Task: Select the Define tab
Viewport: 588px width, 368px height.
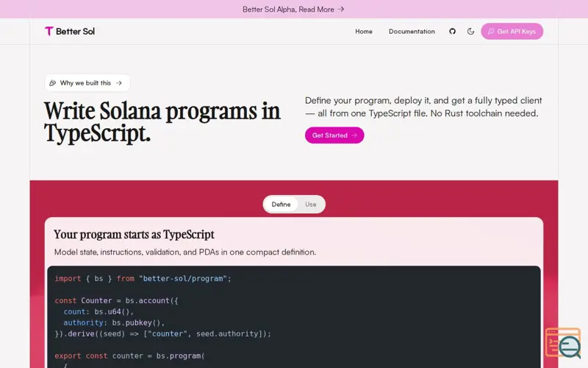Action: click(281, 205)
